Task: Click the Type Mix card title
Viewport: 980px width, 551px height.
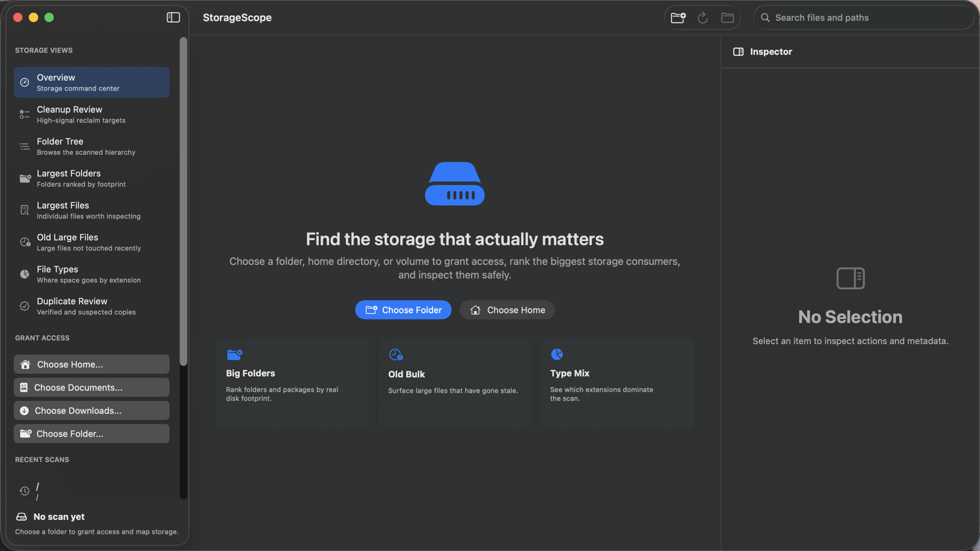Action: (x=570, y=373)
